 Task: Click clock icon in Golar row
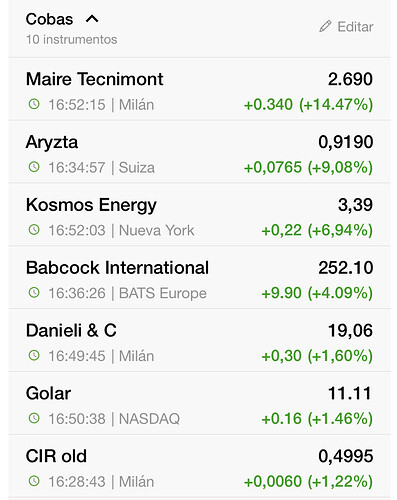[34, 418]
